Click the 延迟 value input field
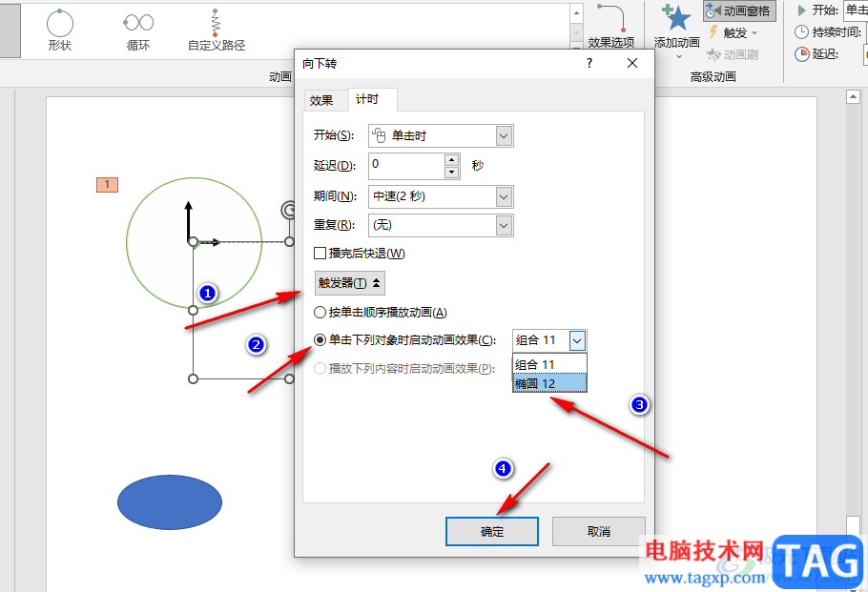 click(x=407, y=166)
